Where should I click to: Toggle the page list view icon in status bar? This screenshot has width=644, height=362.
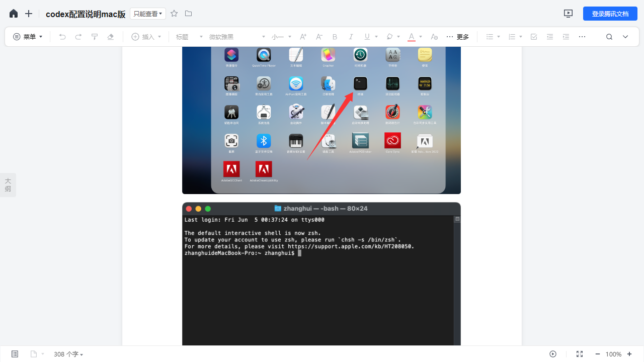pos(15,354)
